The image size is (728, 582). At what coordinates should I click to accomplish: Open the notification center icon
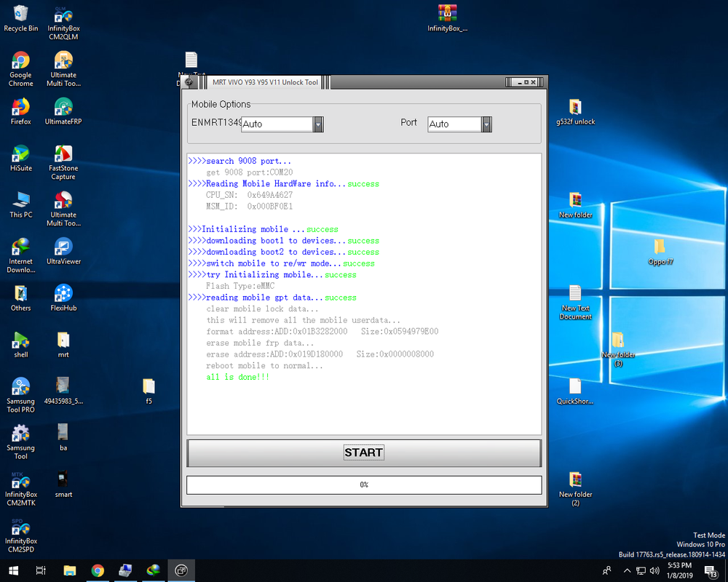point(711,570)
